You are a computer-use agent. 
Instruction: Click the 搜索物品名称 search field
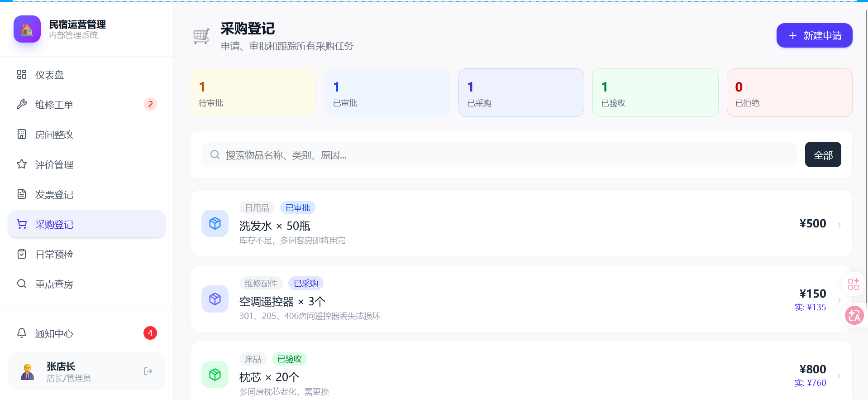tap(499, 155)
